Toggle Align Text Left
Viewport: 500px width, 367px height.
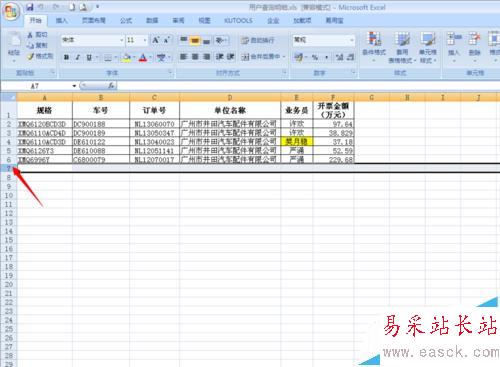point(183,57)
